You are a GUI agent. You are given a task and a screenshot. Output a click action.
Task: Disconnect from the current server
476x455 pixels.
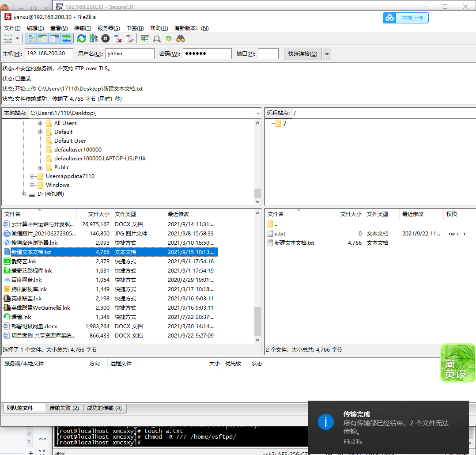117,38
